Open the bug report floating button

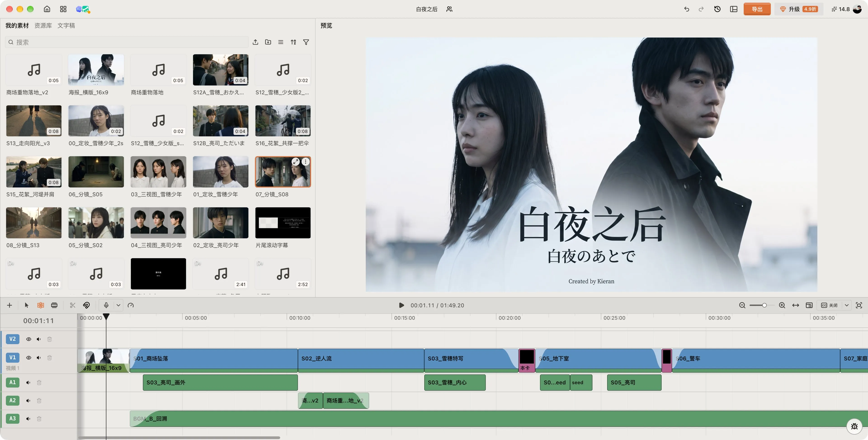pos(854,426)
